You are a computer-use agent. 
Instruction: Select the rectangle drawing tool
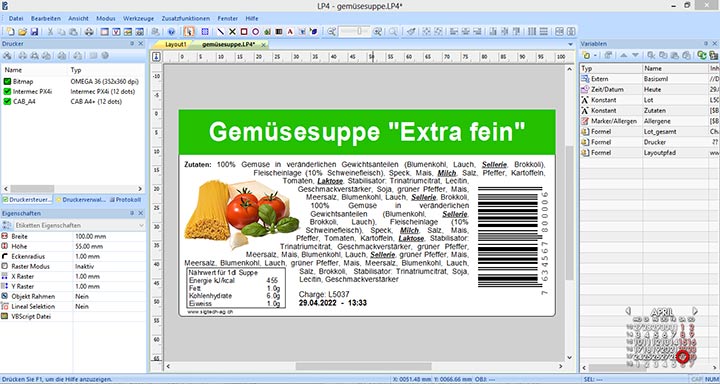tap(244, 32)
